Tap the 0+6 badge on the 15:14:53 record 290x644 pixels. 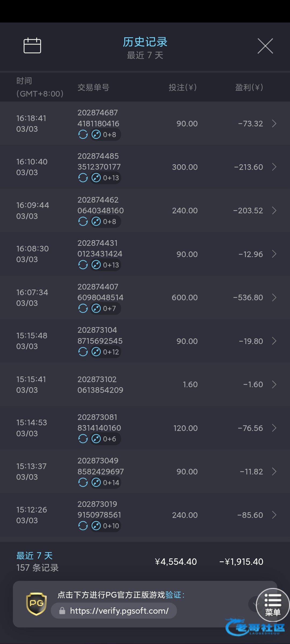coord(105,439)
